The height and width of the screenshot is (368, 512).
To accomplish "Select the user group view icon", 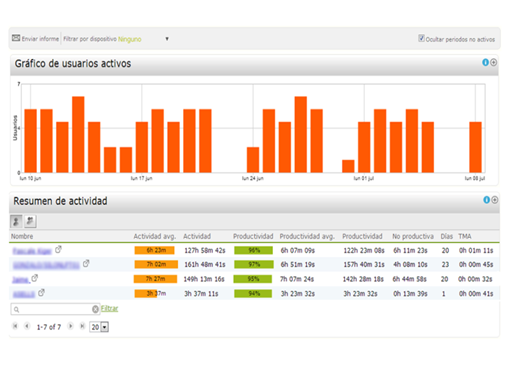I will 30,221.
